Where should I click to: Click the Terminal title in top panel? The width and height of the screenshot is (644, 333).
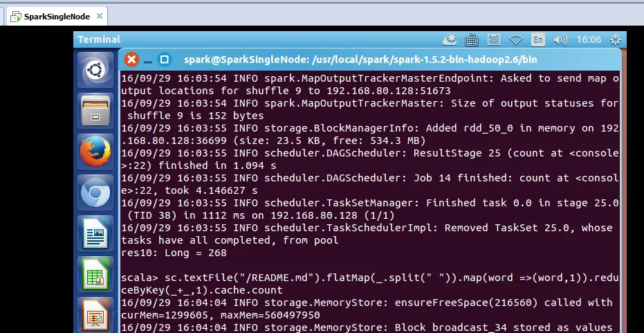click(99, 39)
